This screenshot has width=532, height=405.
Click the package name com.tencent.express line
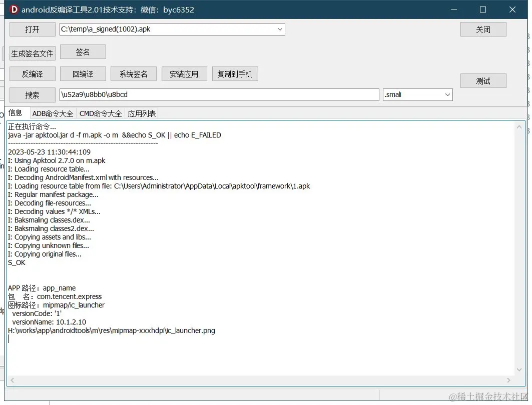tap(55, 296)
